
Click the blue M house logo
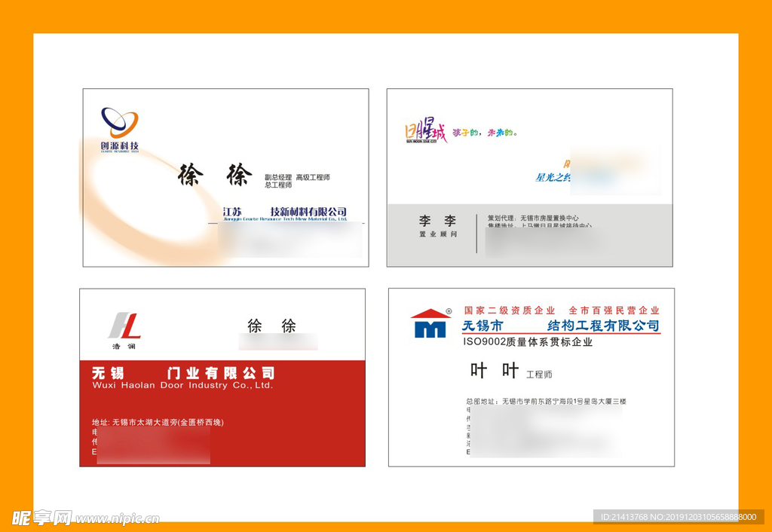[x=430, y=324]
